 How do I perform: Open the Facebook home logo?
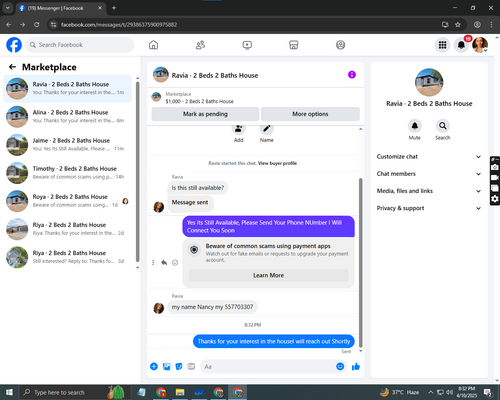pyautogui.click(x=14, y=45)
